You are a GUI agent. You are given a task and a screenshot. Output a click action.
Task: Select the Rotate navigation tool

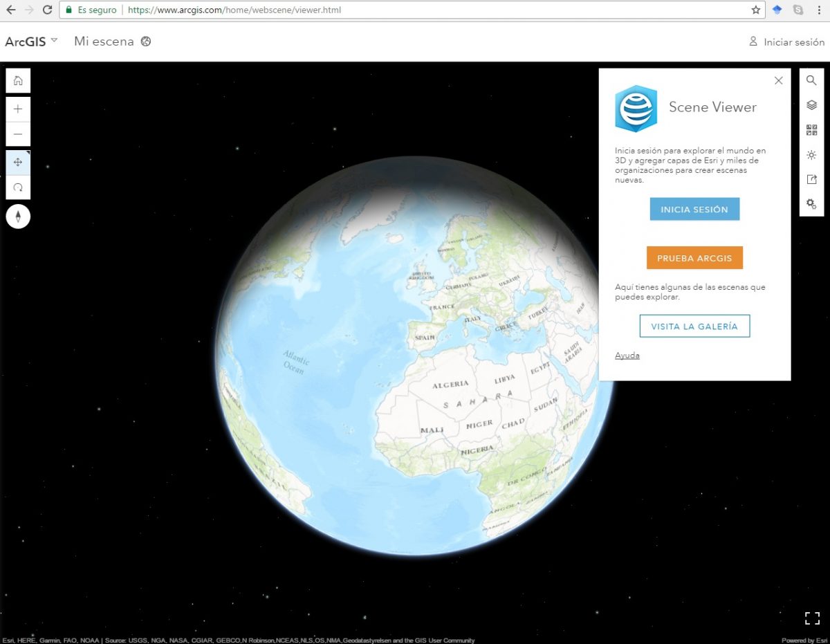click(18, 187)
